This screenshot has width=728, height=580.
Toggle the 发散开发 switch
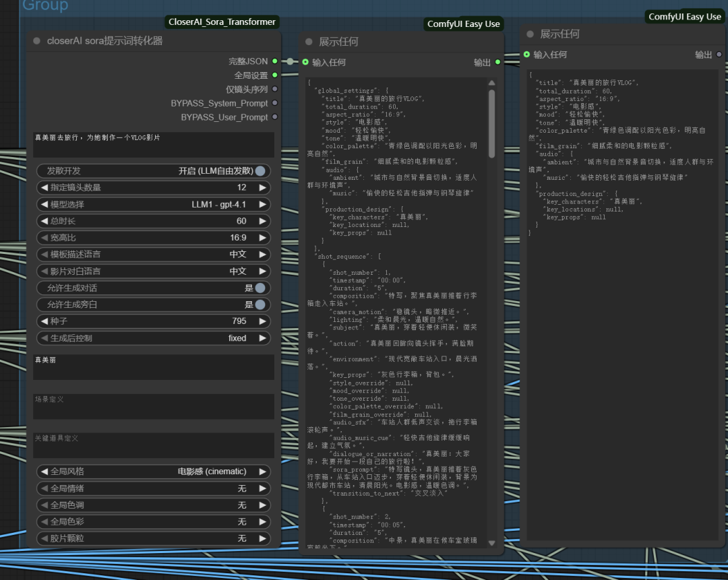click(x=260, y=171)
